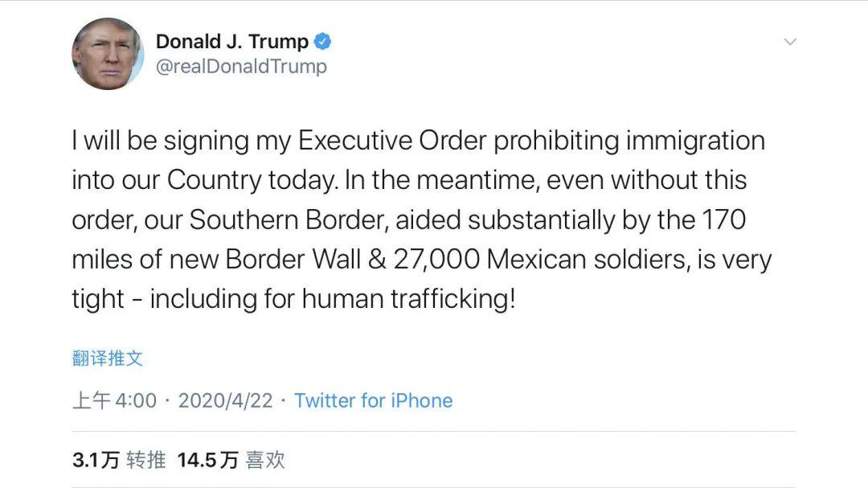The width and height of the screenshot is (868, 488).
Task: Click 'prohibiting immigration' in the first line
Action: (629, 141)
